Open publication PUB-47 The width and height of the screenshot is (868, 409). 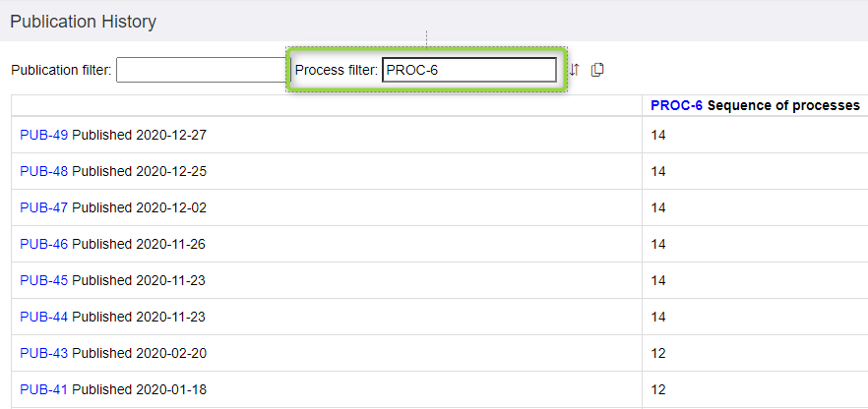tap(43, 207)
